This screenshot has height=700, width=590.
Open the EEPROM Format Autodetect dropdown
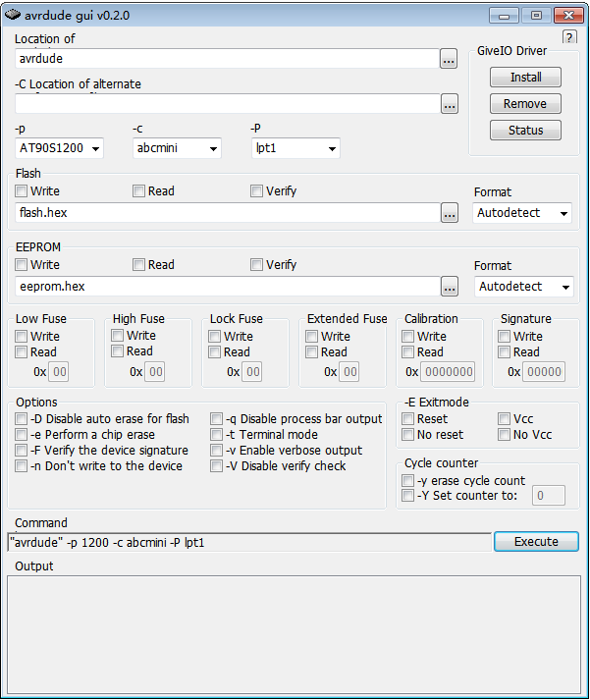523,287
